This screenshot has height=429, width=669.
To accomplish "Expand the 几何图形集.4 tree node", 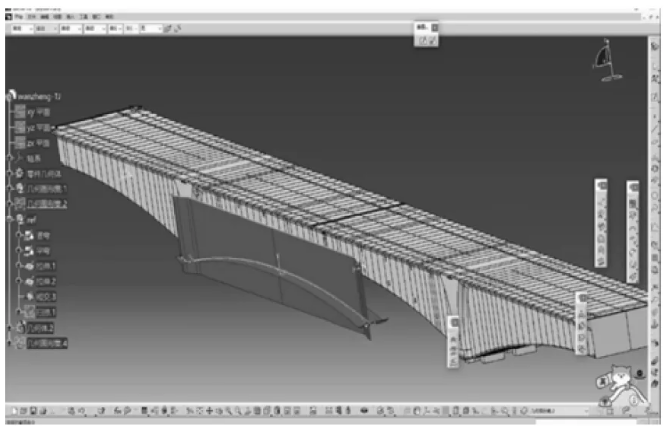I will (10, 342).
